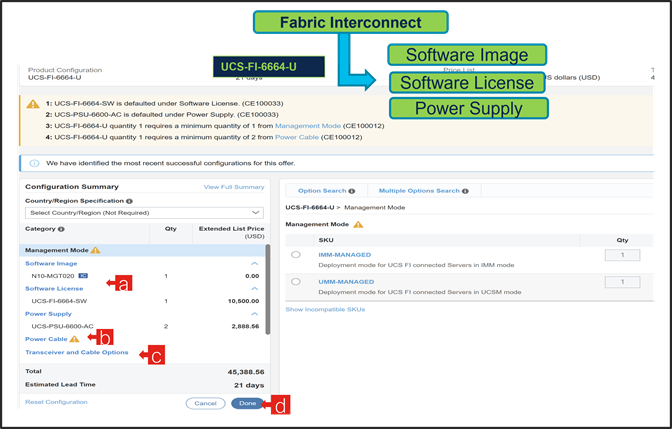Screen dimensions: 672x429
Task: Click the 10,500.00 price value
Action: (243, 301)
